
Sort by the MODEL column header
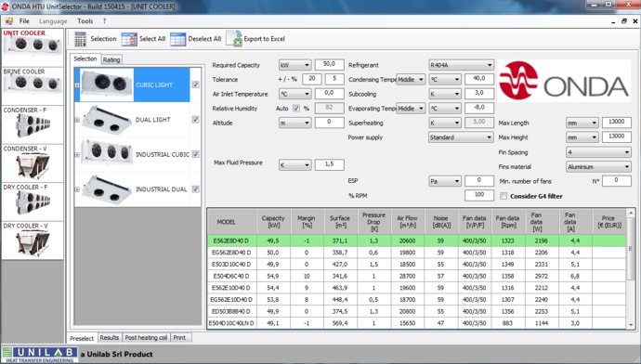click(x=232, y=222)
